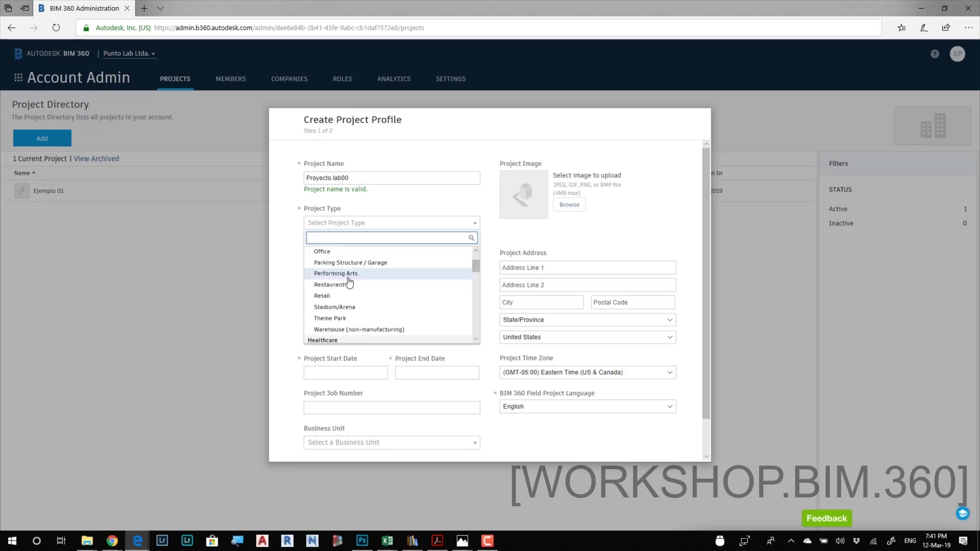
Task: Open the ANALYTICS tab
Action: 394,79
